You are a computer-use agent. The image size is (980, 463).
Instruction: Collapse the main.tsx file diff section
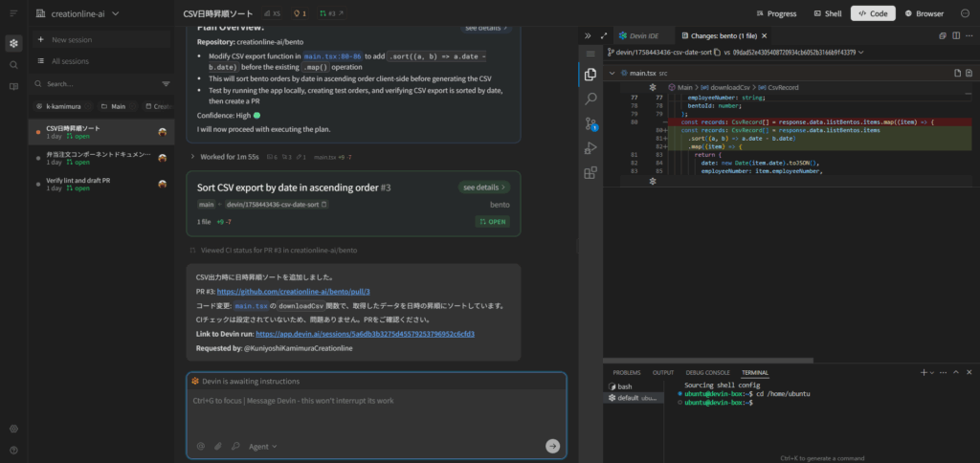(611, 73)
